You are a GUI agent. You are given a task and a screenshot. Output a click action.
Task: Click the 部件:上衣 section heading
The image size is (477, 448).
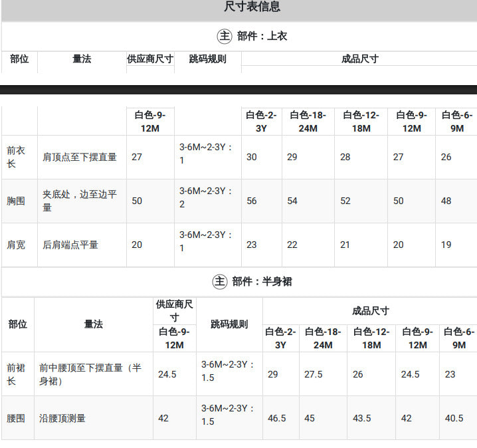click(x=262, y=36)
